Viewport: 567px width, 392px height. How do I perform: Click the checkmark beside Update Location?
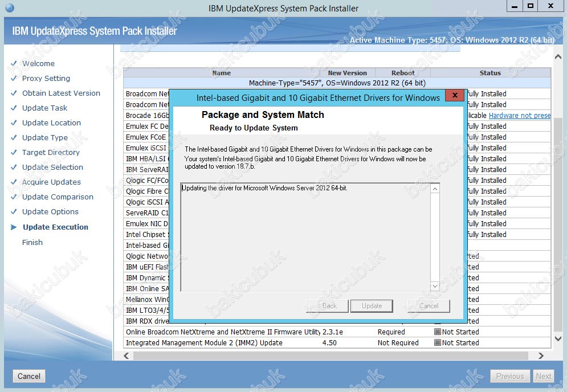tap(14, 123)
